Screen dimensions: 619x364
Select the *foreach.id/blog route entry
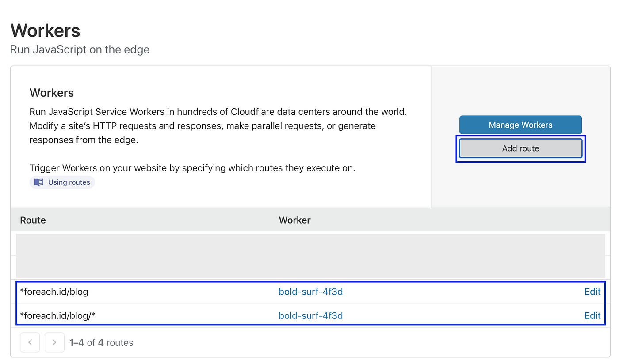(54, 292)
